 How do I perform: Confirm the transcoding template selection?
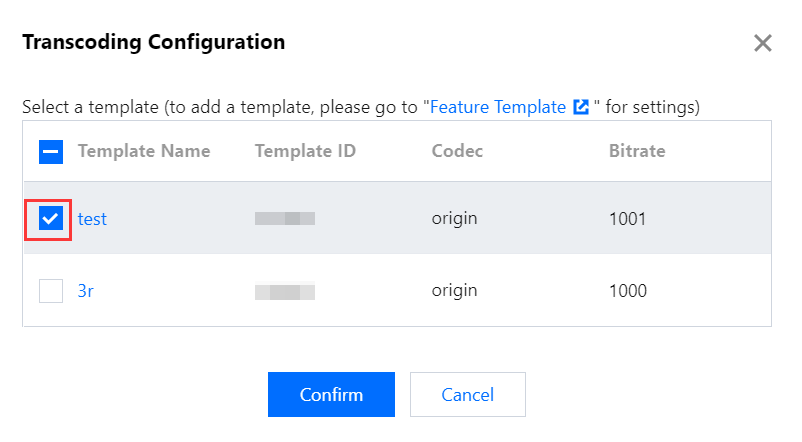(331, 394)
